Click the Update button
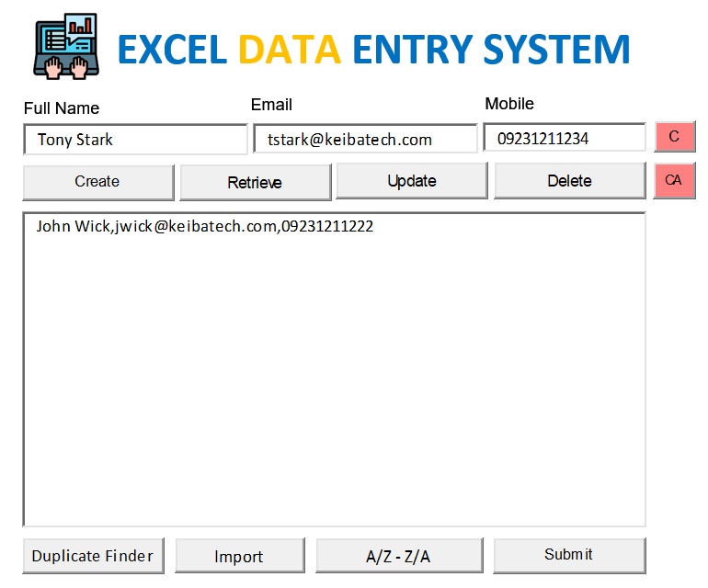Viewport: 708px width, 588px height. [412, 181]
